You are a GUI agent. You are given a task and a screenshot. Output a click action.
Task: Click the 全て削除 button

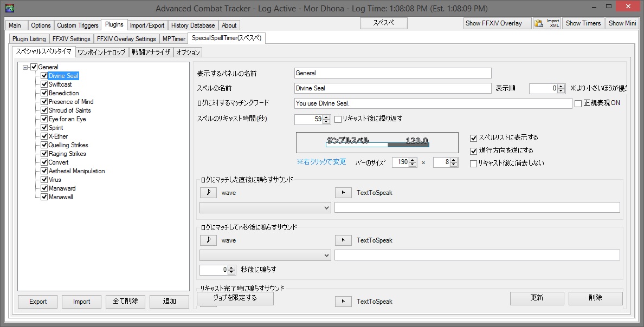coord(125,302)
